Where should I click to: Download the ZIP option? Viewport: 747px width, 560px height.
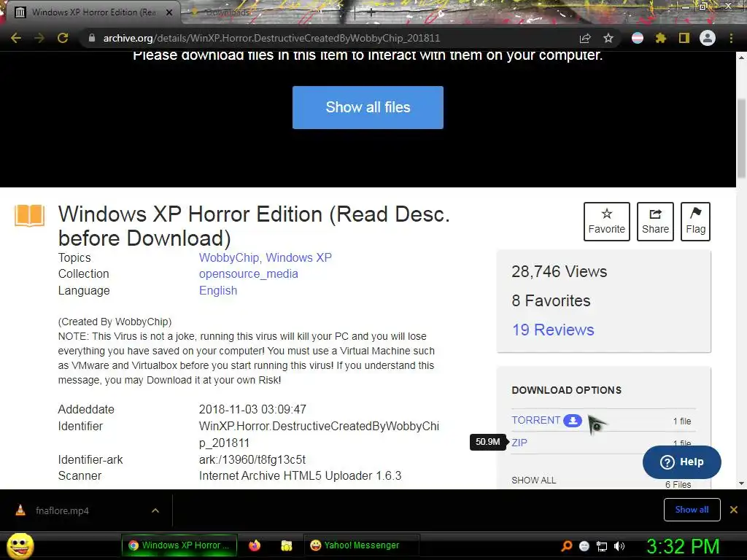tap(519, 443)
